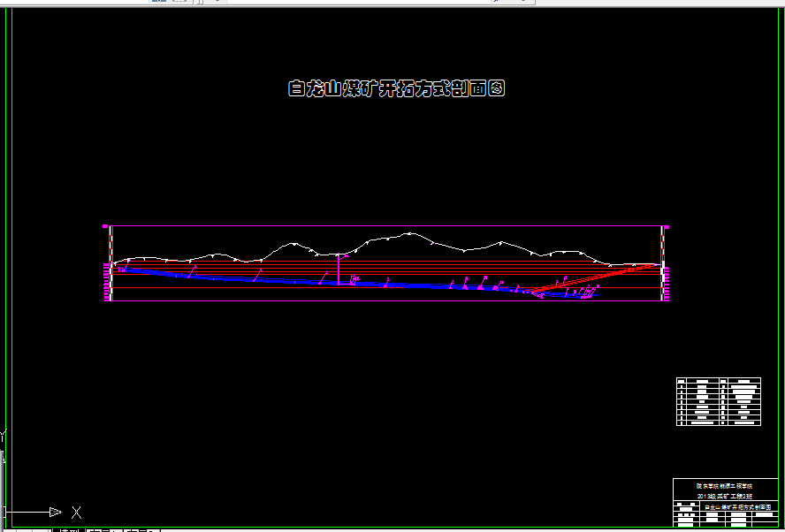The width and height of the screenshot is (785, 532).
Task: Select the text 2013级采矿工程2班 in title block
Action: pos(726,496)
